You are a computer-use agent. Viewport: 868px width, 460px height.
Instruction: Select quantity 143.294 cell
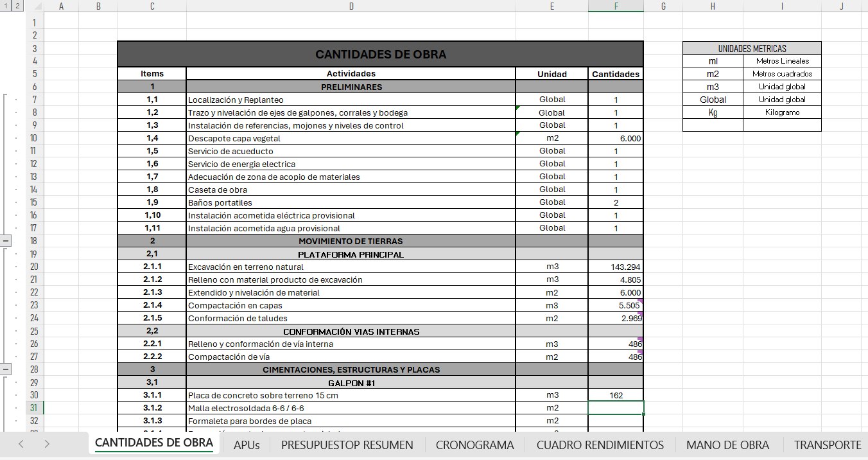[616, 267]
